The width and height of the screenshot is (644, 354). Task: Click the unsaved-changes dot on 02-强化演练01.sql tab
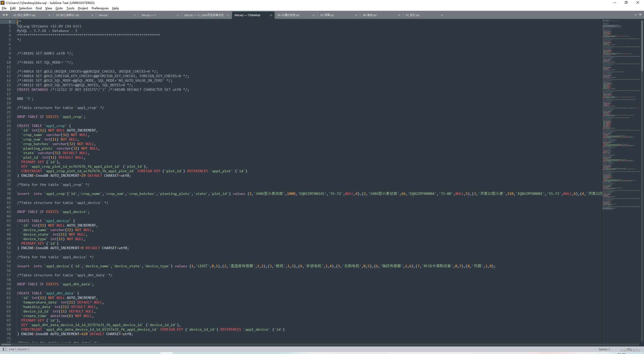point(49,15)
